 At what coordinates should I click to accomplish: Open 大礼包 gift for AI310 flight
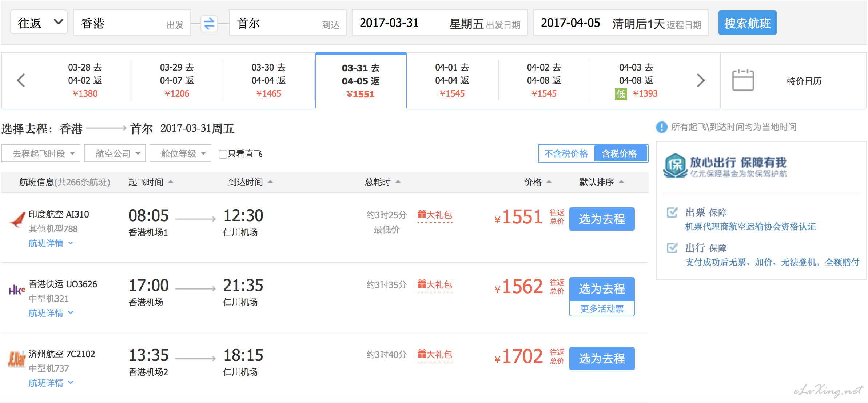tap(435, 215)
